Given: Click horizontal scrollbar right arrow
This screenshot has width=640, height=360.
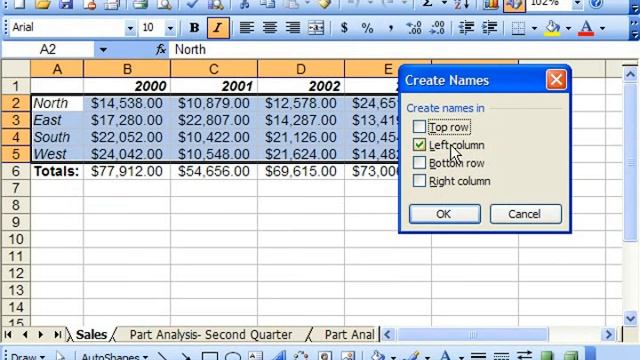Looking at the screenshot, I should 609,335.
